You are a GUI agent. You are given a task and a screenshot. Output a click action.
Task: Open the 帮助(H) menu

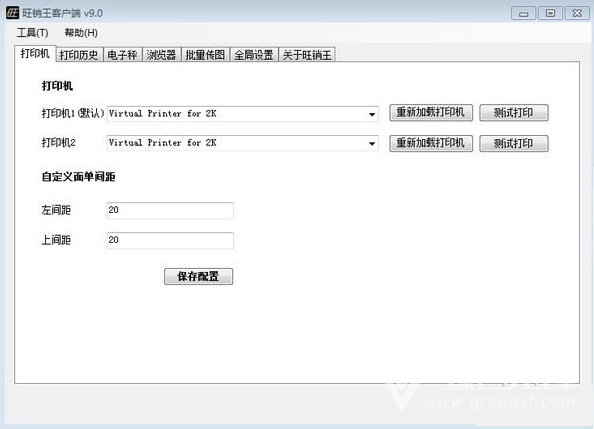81,33
